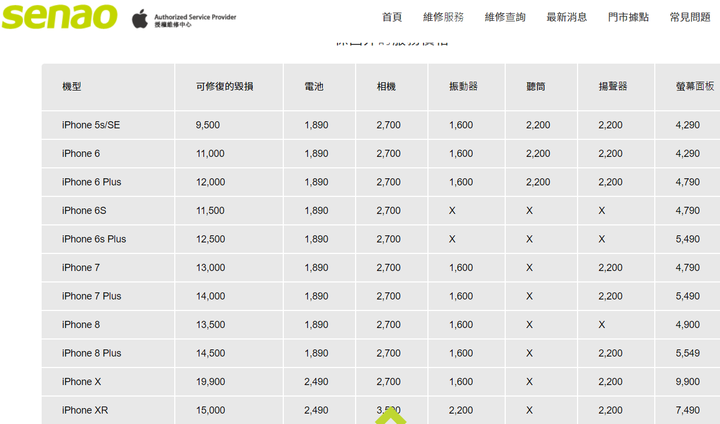Click the 2,200 vibrator price for iPhone XR
The height and width of the screenshot is (424, 720).
pyautogui.click(x=461, y=410)
